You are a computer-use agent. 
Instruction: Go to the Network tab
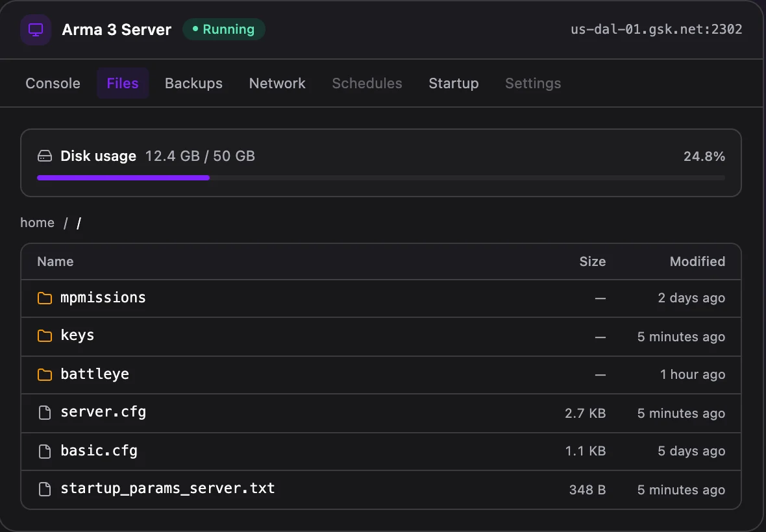(277, 84)
